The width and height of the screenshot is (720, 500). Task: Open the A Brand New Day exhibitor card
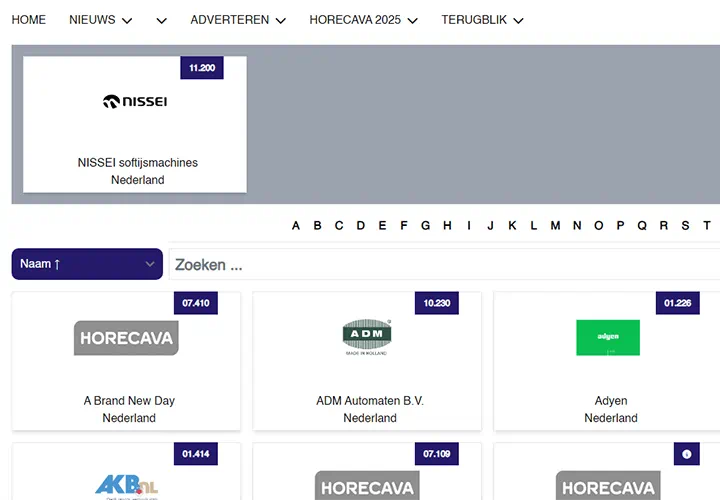126,361
